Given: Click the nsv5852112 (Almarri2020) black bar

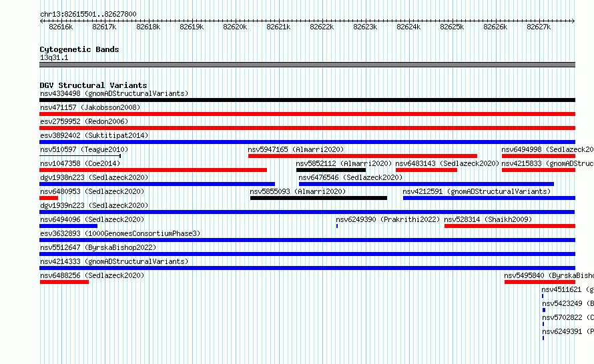Looking at the screenshot, I should tap(331, 170).
